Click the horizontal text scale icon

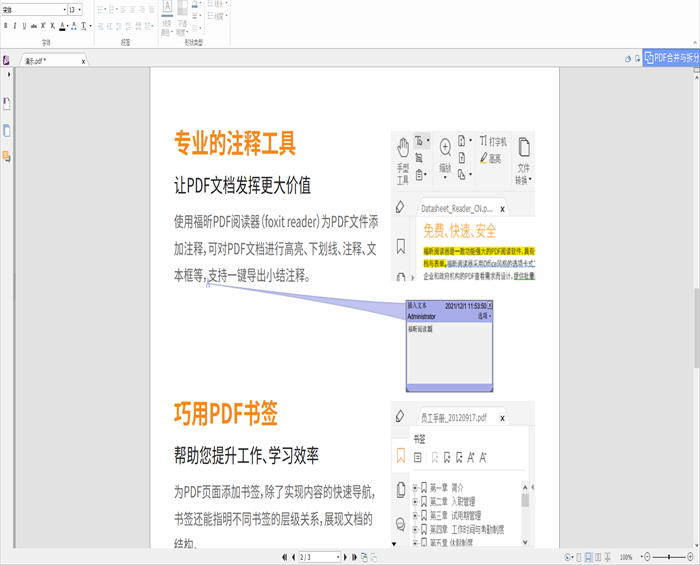(x=83, y=26)
